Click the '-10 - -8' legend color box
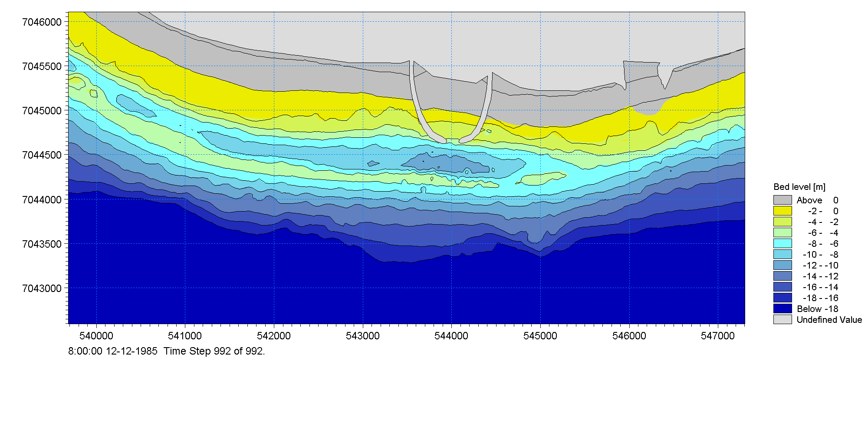 pyautogui.click(x=783, y=254)
